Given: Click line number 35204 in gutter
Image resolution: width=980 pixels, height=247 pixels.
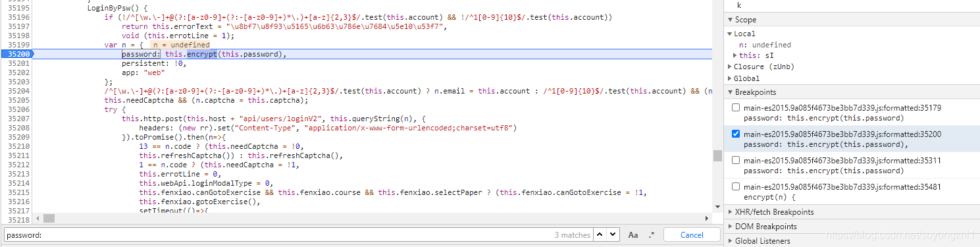Looking at the screenshot, I should point(18,91).
